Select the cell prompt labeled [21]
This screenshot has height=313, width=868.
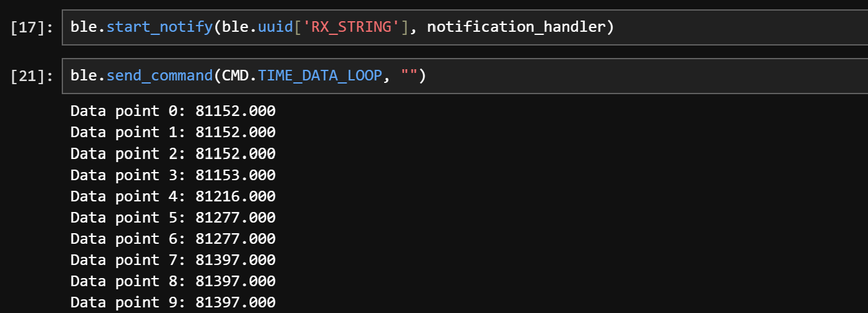tap(32, 76)
